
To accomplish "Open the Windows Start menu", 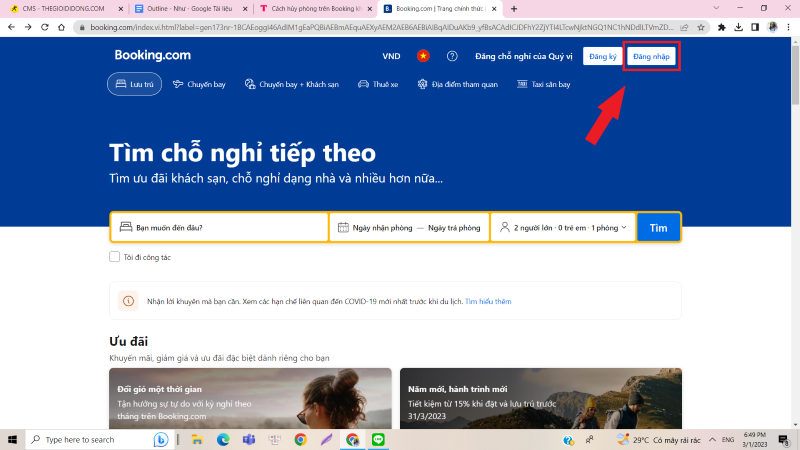I will click(x=12, y=440).
